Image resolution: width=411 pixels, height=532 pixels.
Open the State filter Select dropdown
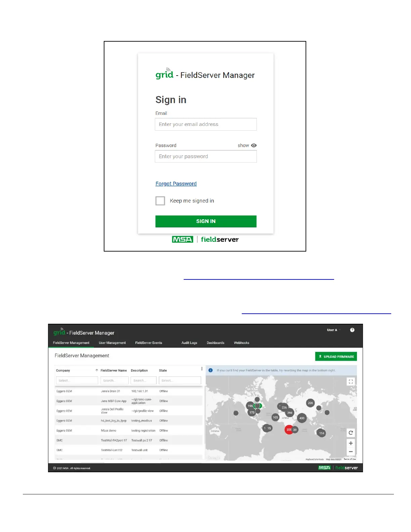pyautogui.click(x=180, y=381)
